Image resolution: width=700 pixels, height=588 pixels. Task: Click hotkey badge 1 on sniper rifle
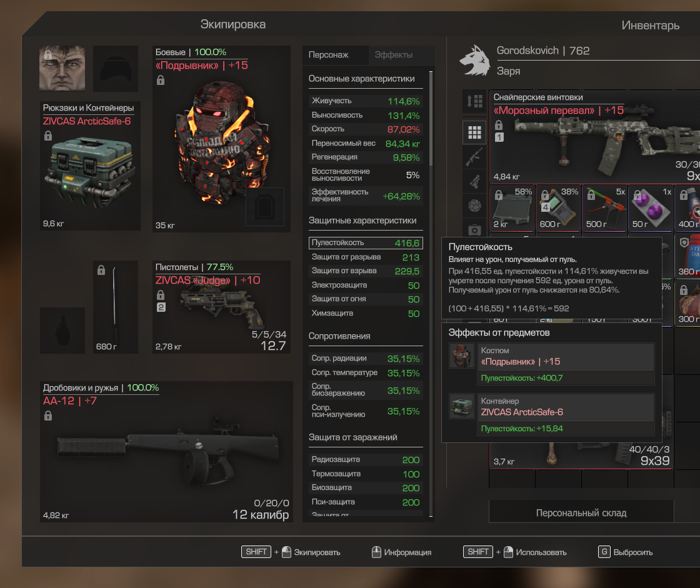click(499, 137)
